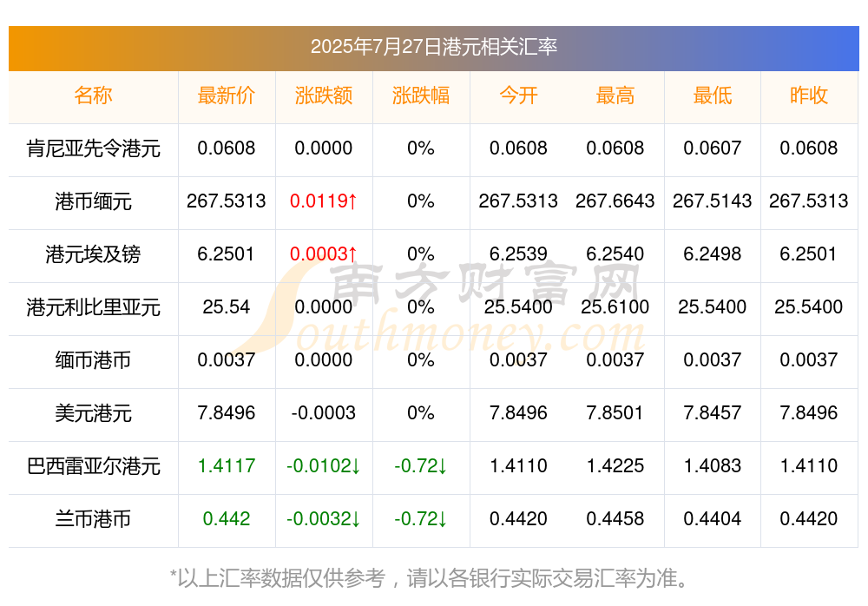This screenshot has height=606, width=868.
Task: Click the 7.8496 latest price for 美元港元
Action: click(x=227, y=413)
